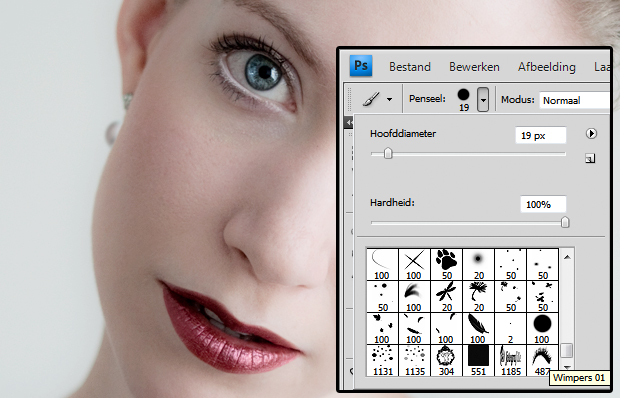
Task: Collapse the tools panel double-arrow
Action: click(349, 123)
